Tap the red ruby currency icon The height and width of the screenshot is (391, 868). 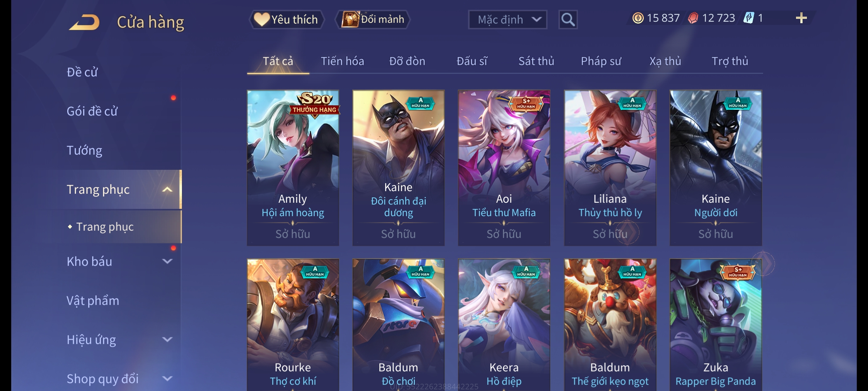point(693,18)
